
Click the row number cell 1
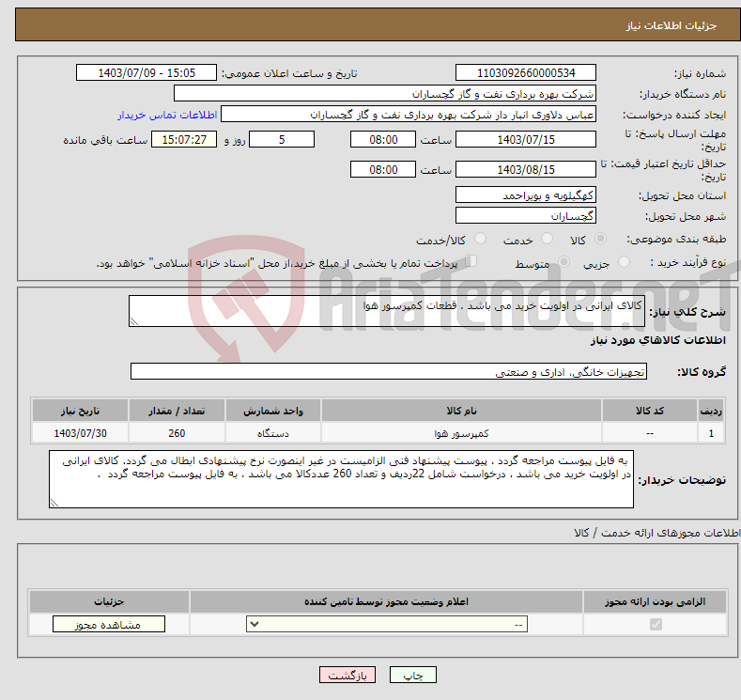click(711, 433)
